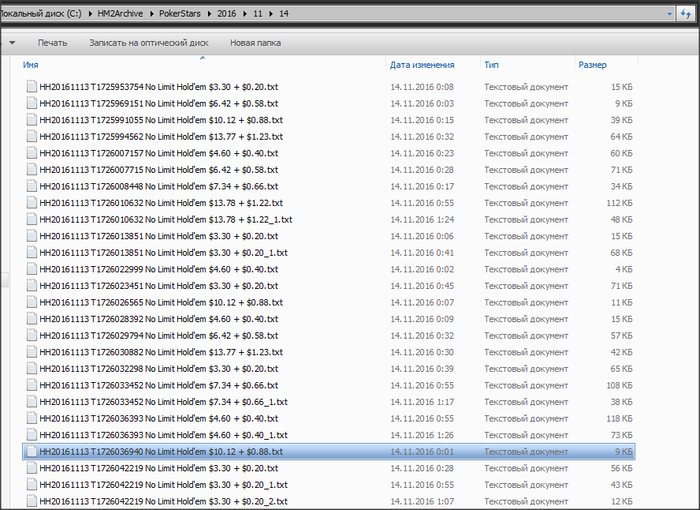Go to PokerStars folder in breadcrumb
The width and height of the screenshot is (700, 510).
(x=180, y=14)
